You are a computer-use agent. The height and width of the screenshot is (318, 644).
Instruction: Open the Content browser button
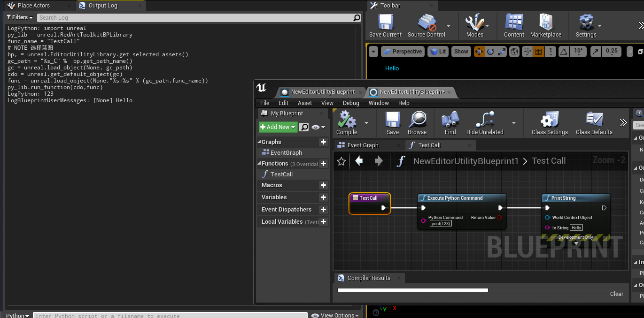[514, 26]
